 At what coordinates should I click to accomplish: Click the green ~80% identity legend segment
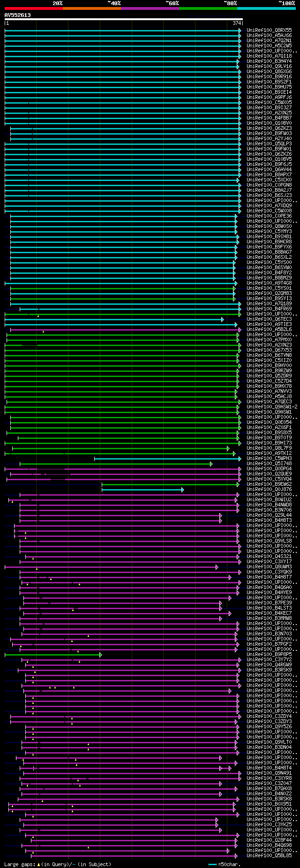[208, 8]
